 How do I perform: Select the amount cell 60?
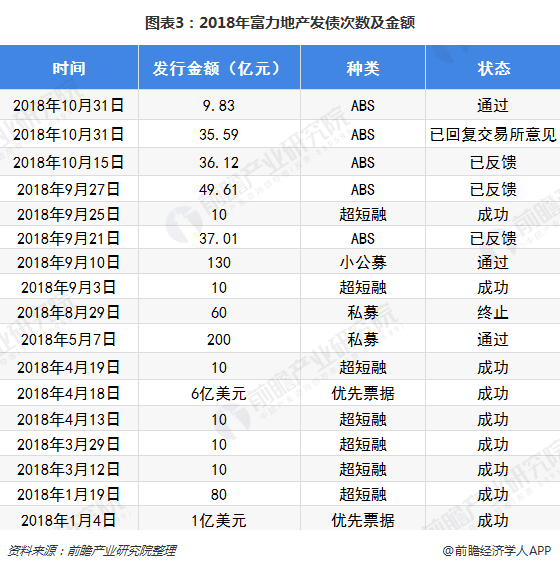(219, 312)
